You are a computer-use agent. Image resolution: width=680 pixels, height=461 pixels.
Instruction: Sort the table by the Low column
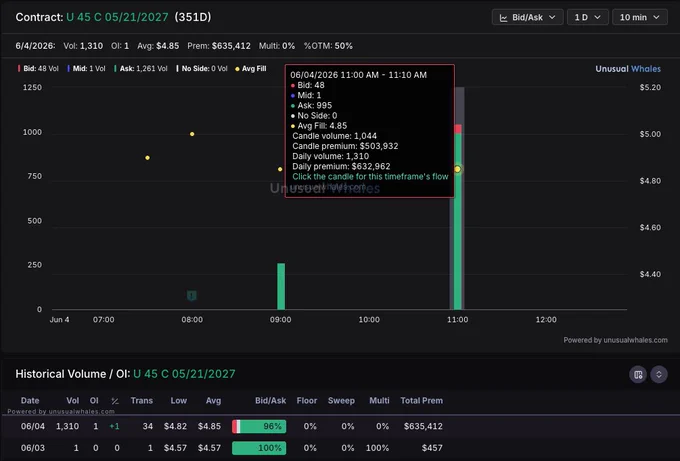(x=179, y=401)
